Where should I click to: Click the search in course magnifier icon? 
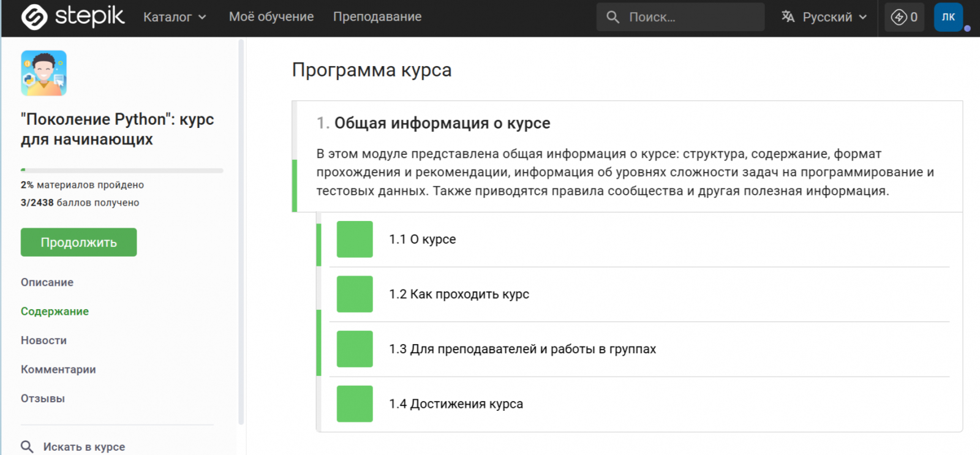tap(27, 446)
